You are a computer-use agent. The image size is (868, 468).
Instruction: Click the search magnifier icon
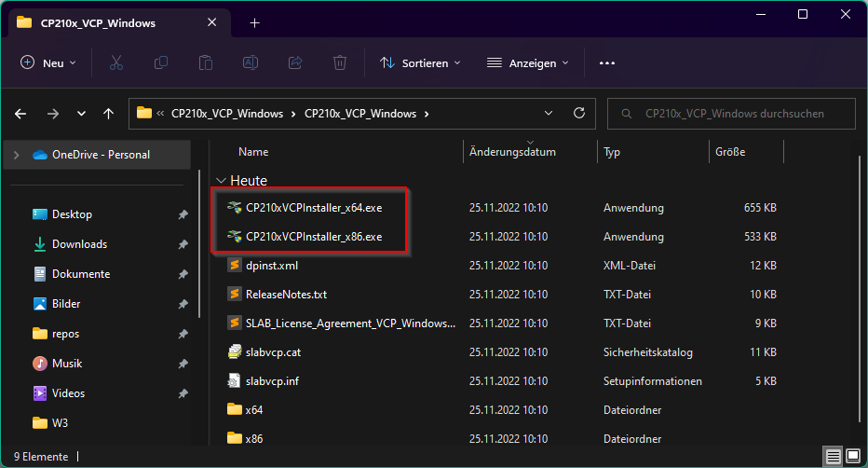[627, 114]
